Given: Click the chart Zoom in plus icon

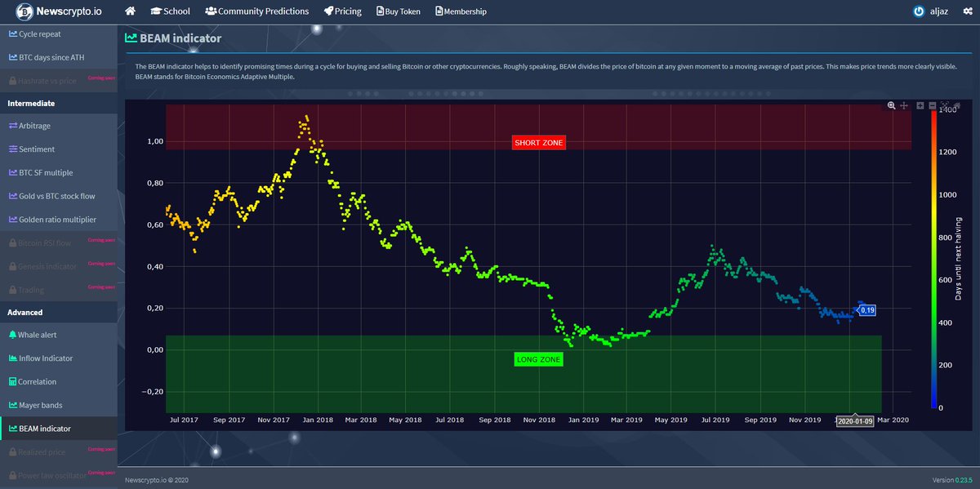Looking at the screenshot, I should [x=920, y=106].
